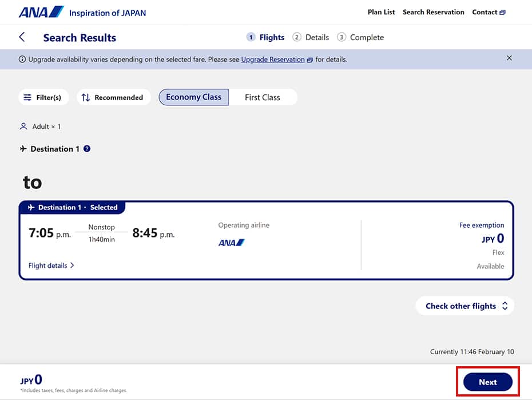Click the ANA operating airline logo

pyautogui.click(x=232, y=243)
